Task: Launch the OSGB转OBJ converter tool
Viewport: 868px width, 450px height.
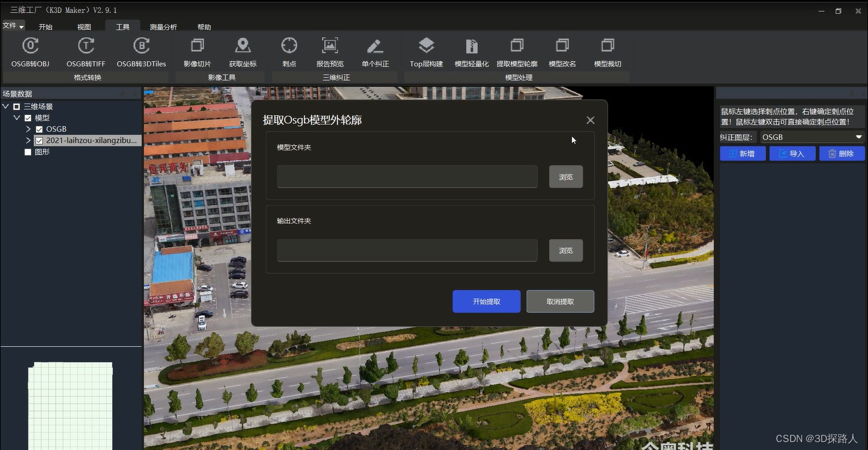Action: 30,52
